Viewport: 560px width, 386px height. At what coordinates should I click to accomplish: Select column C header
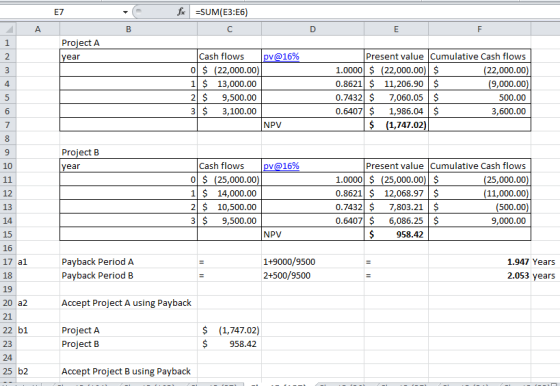click(229, 29)
